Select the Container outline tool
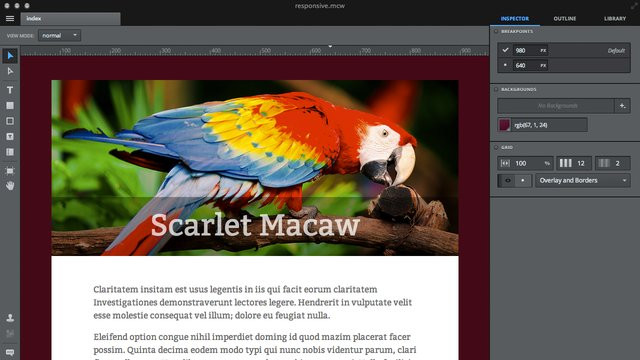The width and height of the screenshot is (640, 360). [x=10, y=121]
